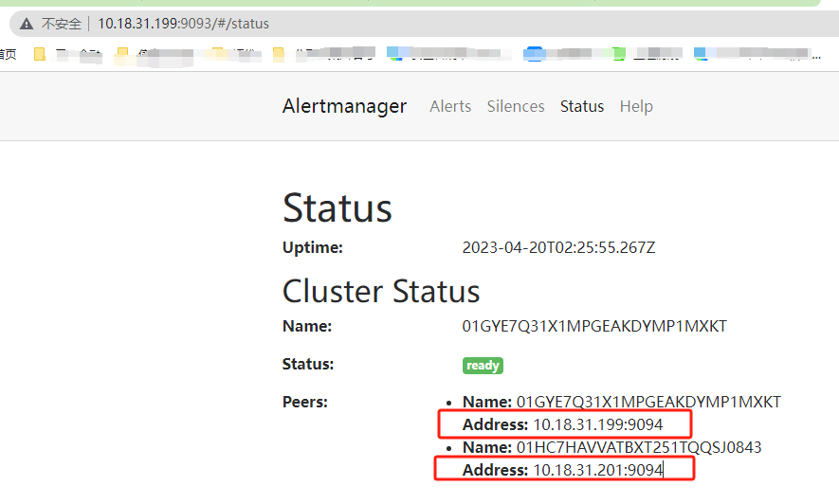The image size is (839, 504).
Task: Open the Silences navigation tab
Action: click(516, 106)
